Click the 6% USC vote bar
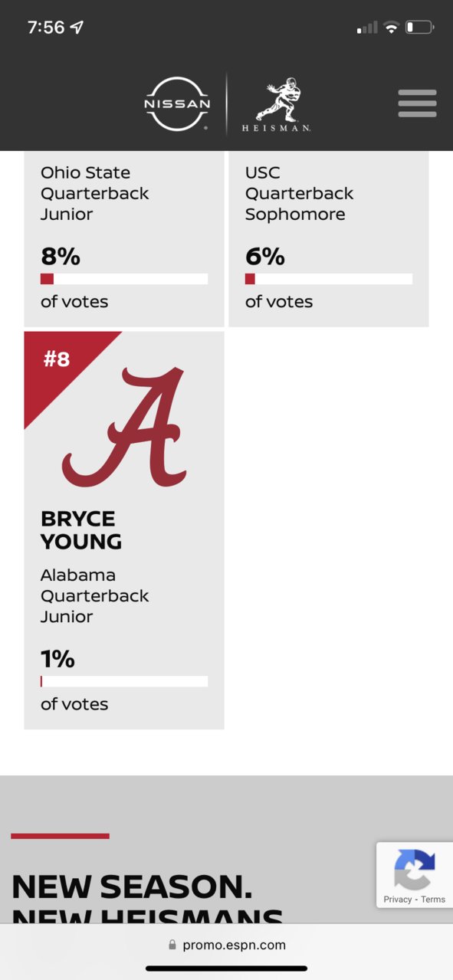The height and width of the screenshot is (980, 453). (329, 279)
